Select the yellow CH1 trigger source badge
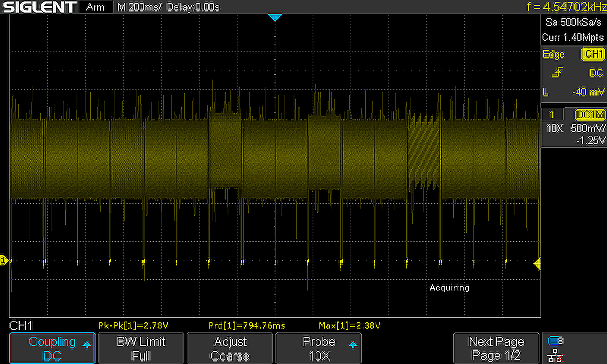 (x=593, y=54)
